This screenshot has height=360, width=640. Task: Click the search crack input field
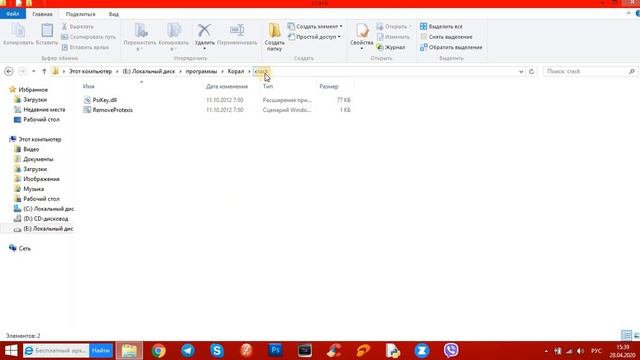(x=585, y=71)
